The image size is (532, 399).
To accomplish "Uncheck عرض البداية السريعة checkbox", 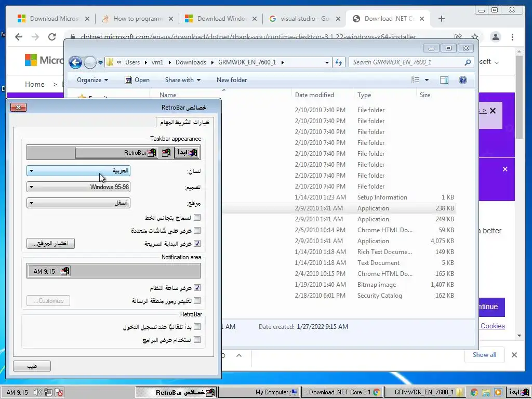I will point(197,243).
